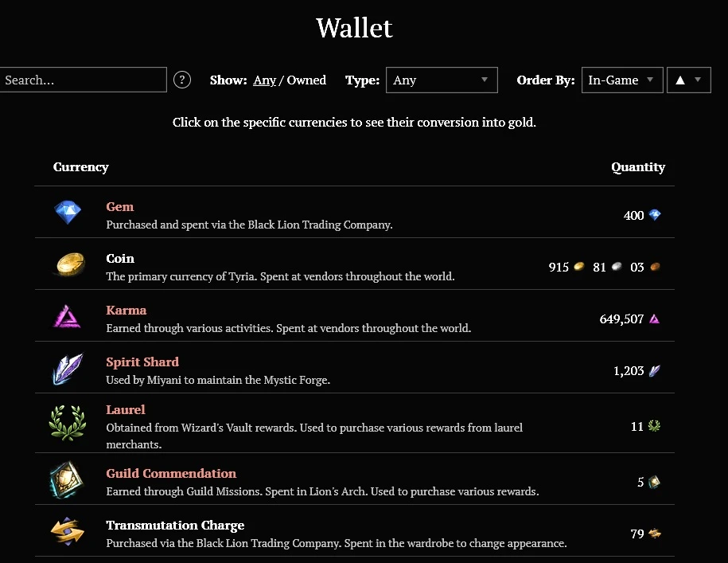Image resolution: width=728 pixels, height=563 pixels.
Task: Click the Guild Commendation name link
Action: [171, 474]
